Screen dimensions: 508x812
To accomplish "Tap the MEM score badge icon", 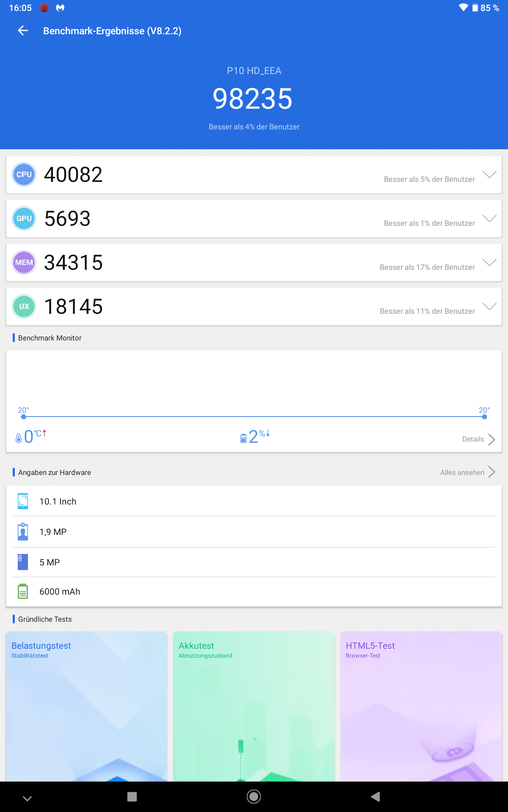I will pos(24,263).
